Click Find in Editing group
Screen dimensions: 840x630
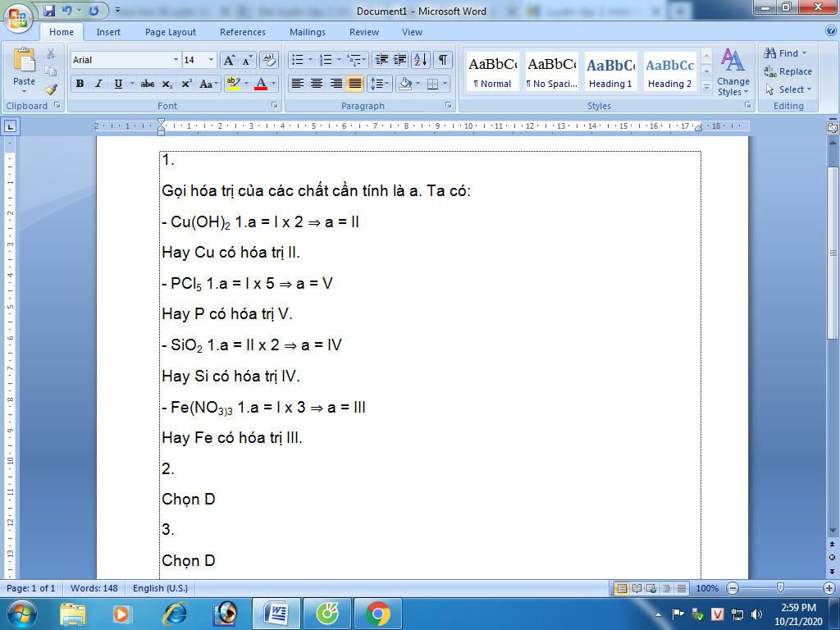(785, 53)
